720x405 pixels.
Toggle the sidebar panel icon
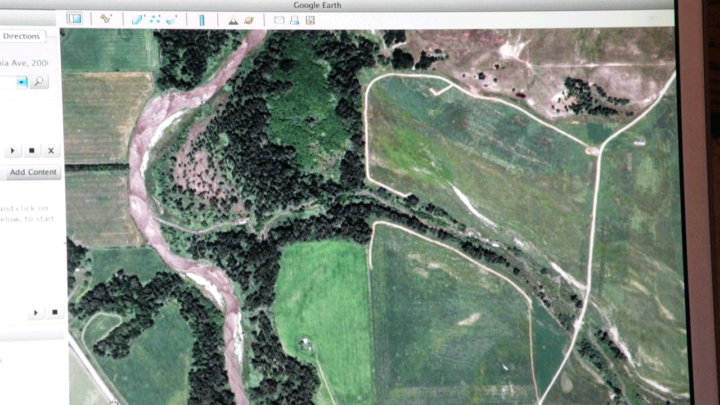74,18
